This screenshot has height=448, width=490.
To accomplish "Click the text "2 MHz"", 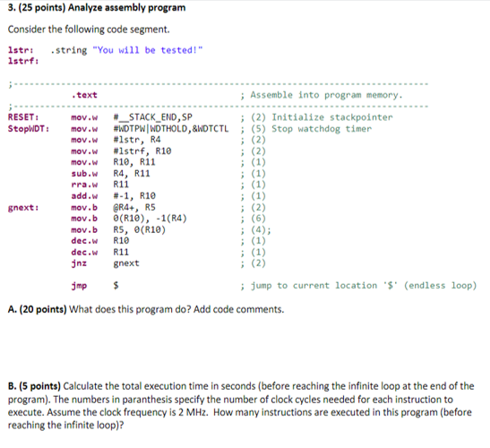I will 193,412.
